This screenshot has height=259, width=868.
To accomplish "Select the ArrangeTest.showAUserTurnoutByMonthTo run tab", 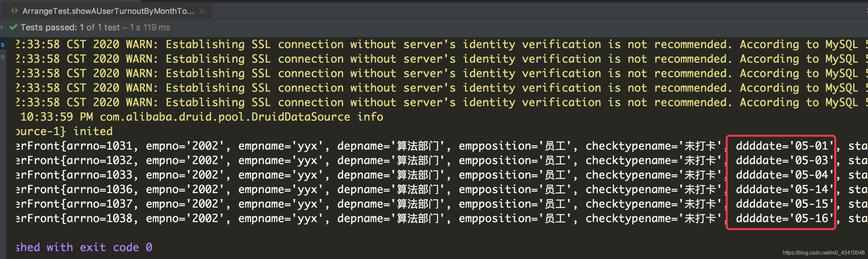I will pyautogui.click(x=108, y=11).
